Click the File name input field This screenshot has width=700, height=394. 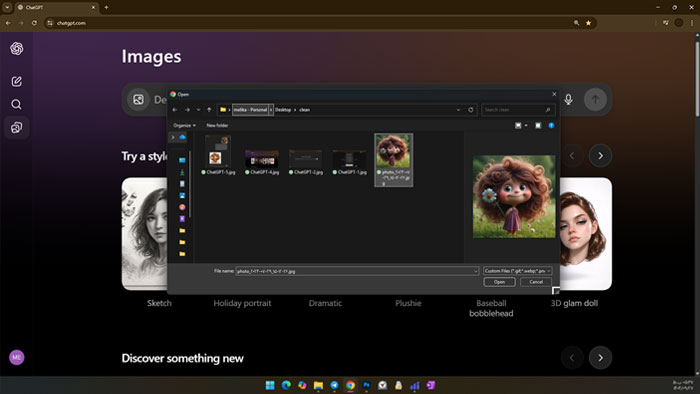click(356, 271)
